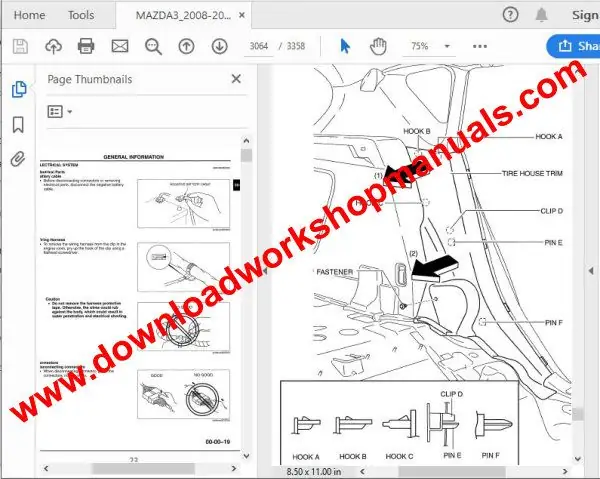Click the '8.50 x 11.00 in' page size text
The width and height of the screenshot is (600, 479).
pyautogui.click(x=314, y=472)
